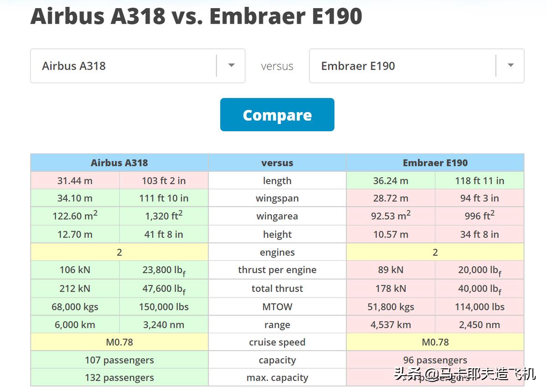Viewport: 547px width, 392px height.
Task: Click the cruise speed row label
Action: click(277, 342)
